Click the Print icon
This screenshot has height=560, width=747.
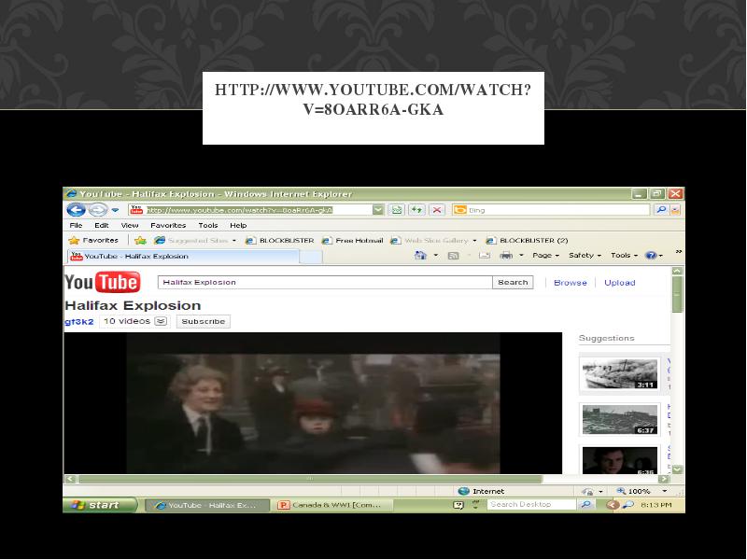pyautogui.click(x=506, y=256)
